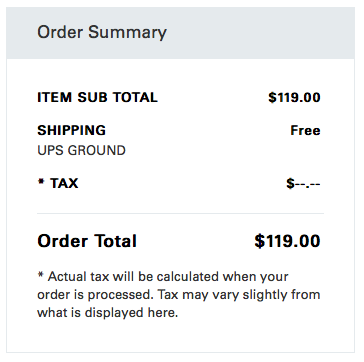Viewport: 364px width, 362px height.
Task: Click the divider line above Order Total
Action: 180,213
